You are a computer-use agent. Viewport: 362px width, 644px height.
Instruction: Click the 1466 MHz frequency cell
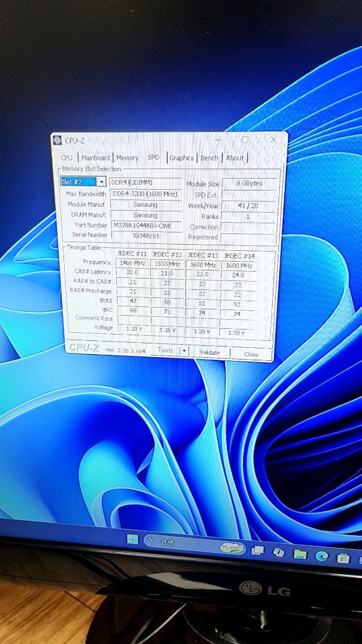(133, 263)
